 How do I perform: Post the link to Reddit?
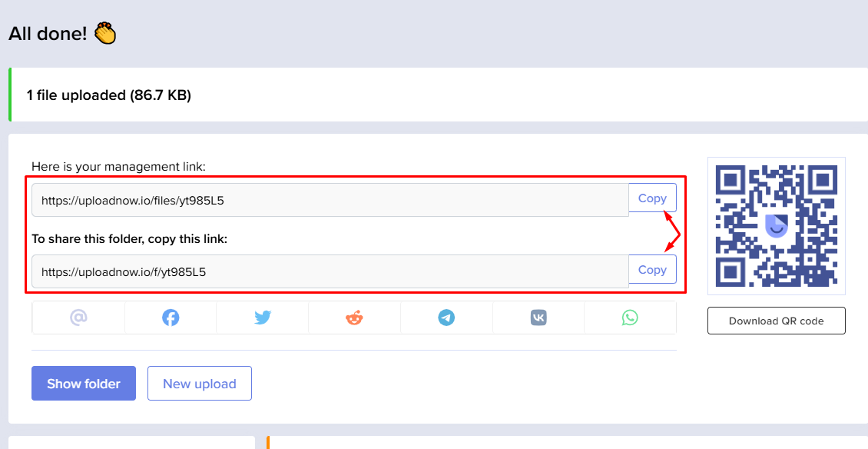tap(354, 317)
